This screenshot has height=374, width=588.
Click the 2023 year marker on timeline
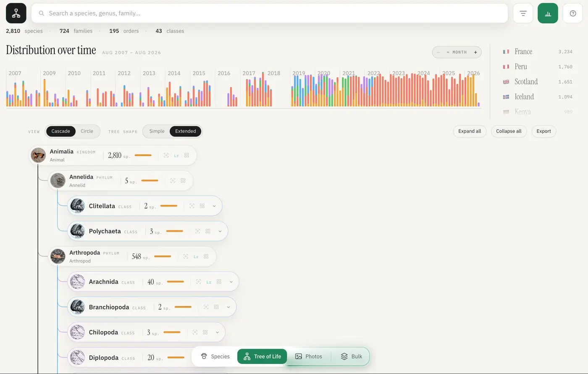pyautogui.click(x=399, y=73)
